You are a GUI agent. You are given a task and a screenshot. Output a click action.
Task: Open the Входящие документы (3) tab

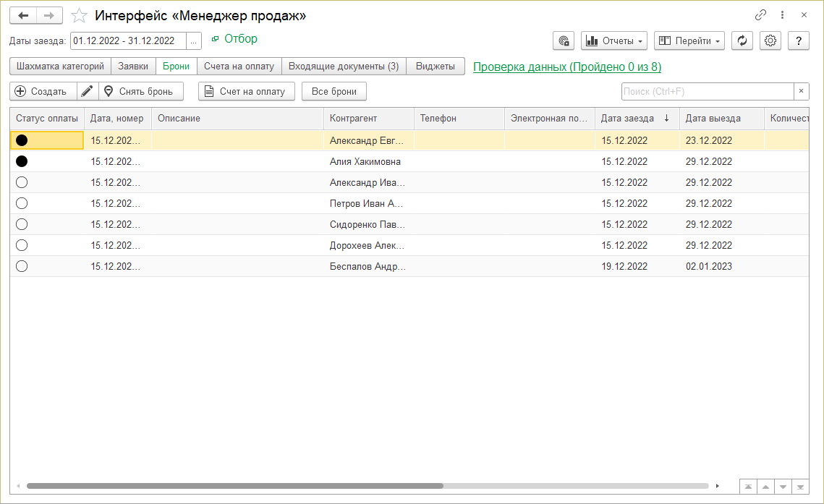tap(344, 66)
